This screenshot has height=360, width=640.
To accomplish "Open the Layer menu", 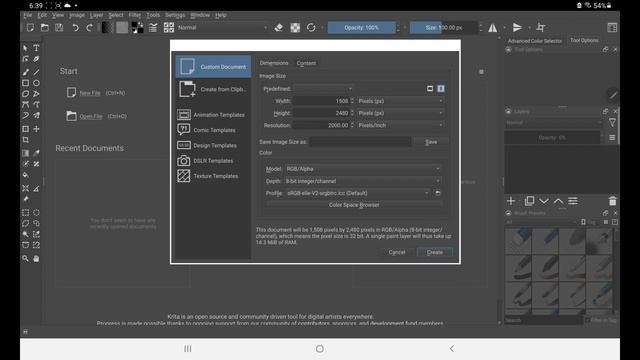I will 96,15.
